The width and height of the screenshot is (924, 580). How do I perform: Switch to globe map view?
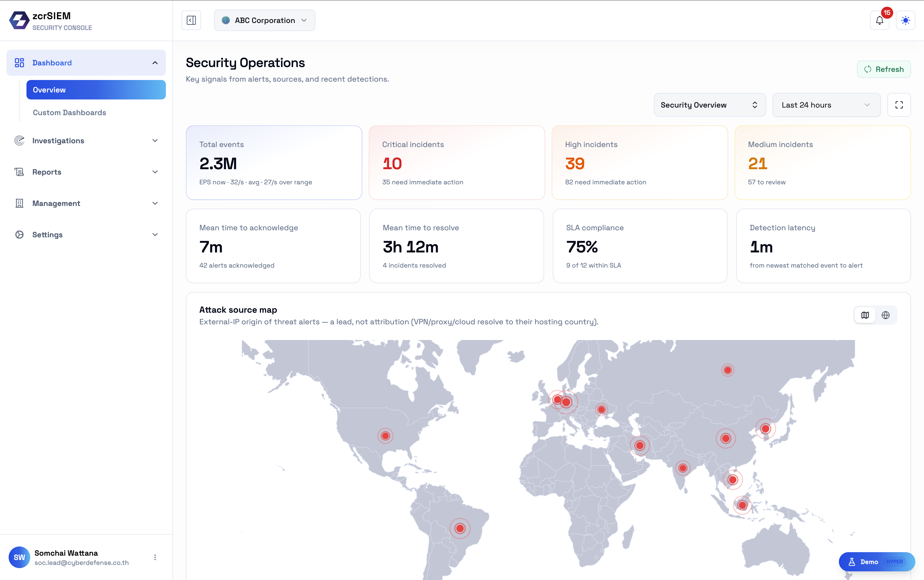pyautogui.click(x=886, y=315)
